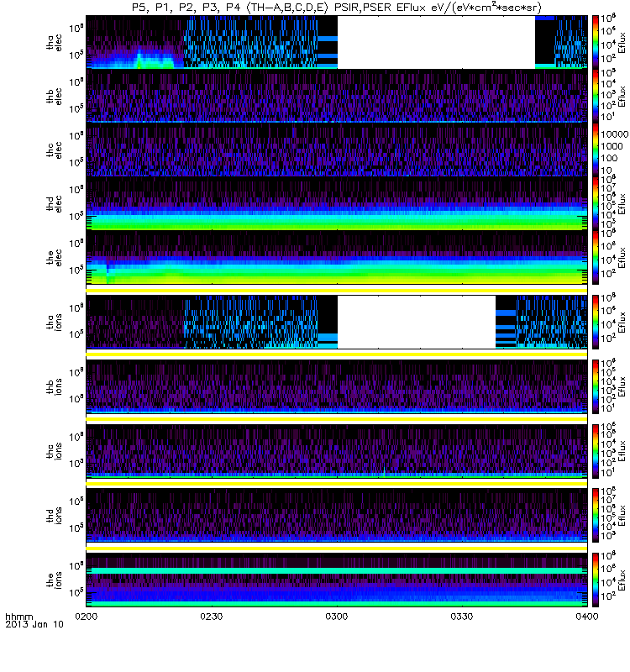Click the color bar beside the ions panel
The height and width of the screenshot is (672, 630).
coord(596,580)
